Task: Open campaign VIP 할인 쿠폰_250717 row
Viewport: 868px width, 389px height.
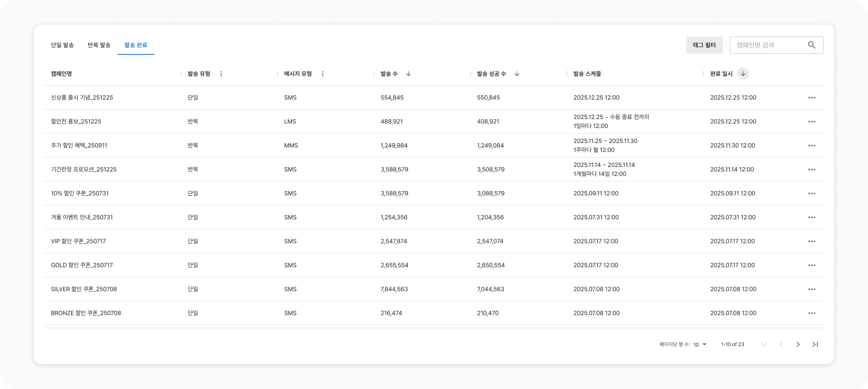Action: (79, 241)
